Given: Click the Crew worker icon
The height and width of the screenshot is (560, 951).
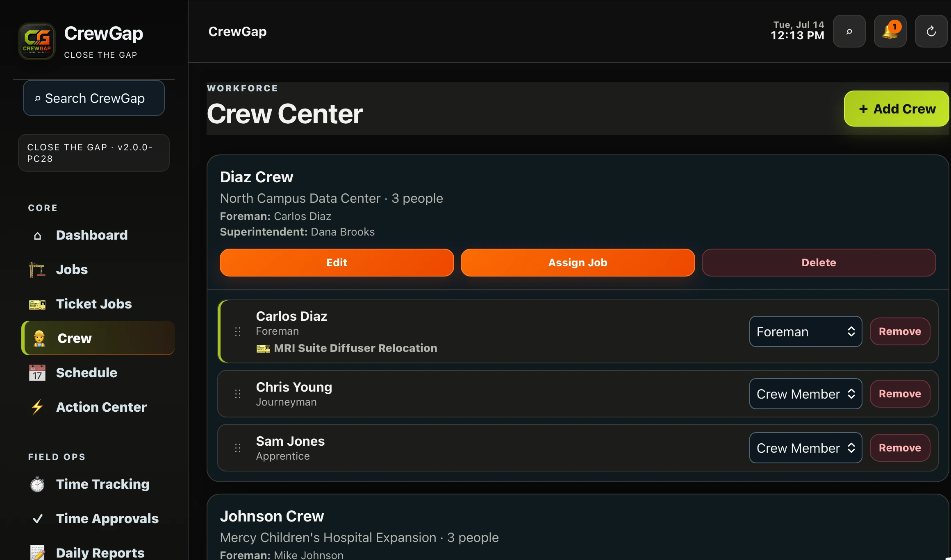Looking at the screenshot, I should pyautogui.click(x=39, y=338).
